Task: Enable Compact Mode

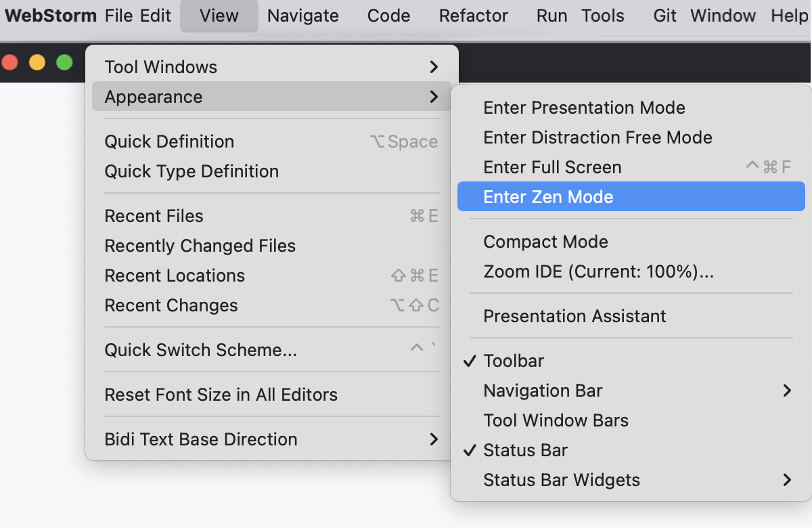Action: (x=545, y=242)
